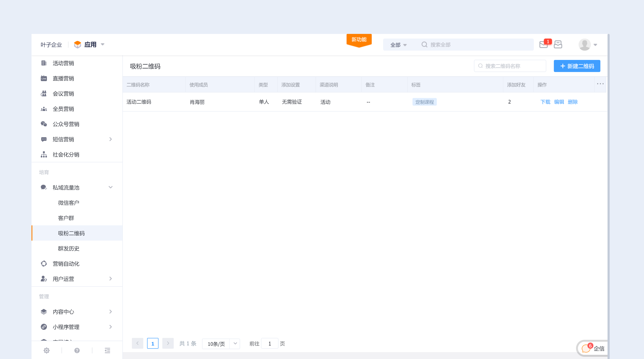This screenshot has height=359, width=644.
Task: Click the 营销自动化 cycle icon
Action: tap(44, 264)
